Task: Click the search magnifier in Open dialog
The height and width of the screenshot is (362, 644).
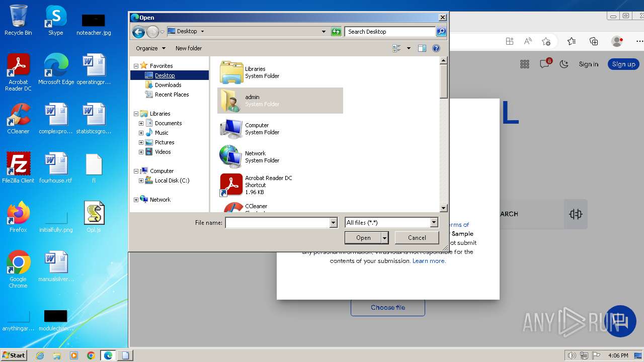Action: 441,32
